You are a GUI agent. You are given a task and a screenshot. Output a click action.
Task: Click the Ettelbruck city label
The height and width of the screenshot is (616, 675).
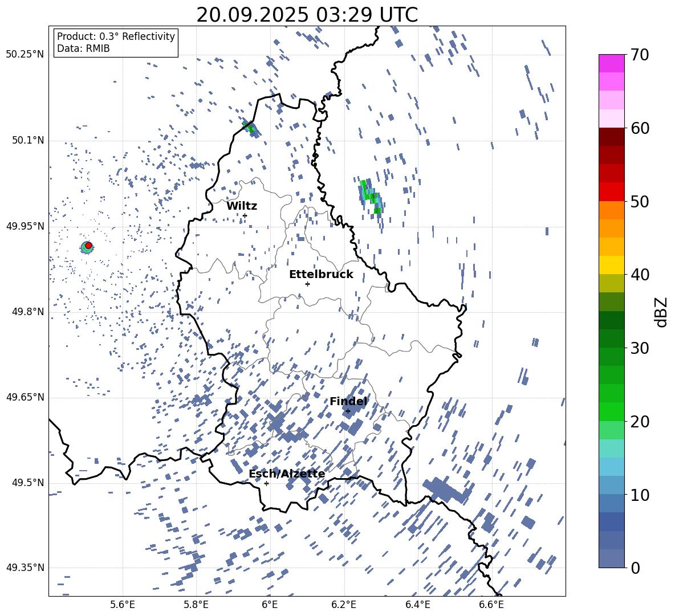[x=321, y=275]
